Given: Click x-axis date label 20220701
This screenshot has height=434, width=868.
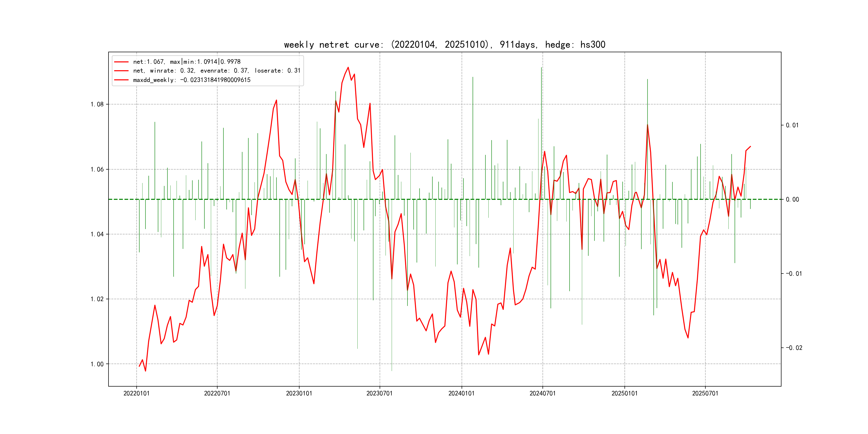Looking at the screenshot, I should click(x=217, y=394).
